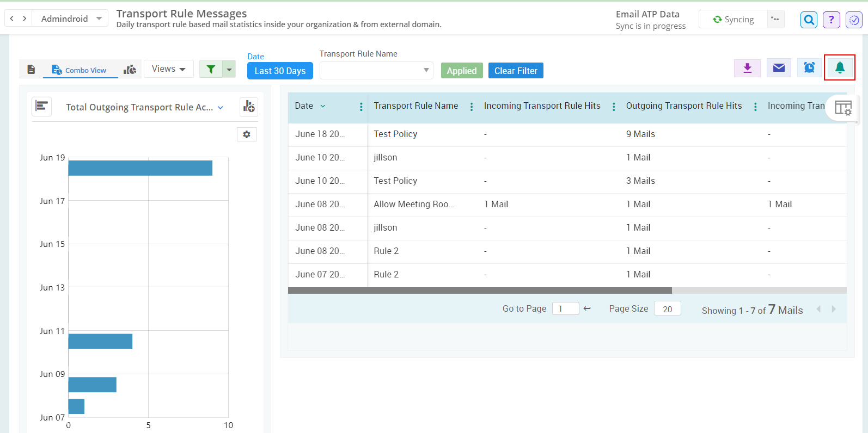Click the download export icon
Image resolution: width=868 pixels, height=433 pixels.
(747, 68)
